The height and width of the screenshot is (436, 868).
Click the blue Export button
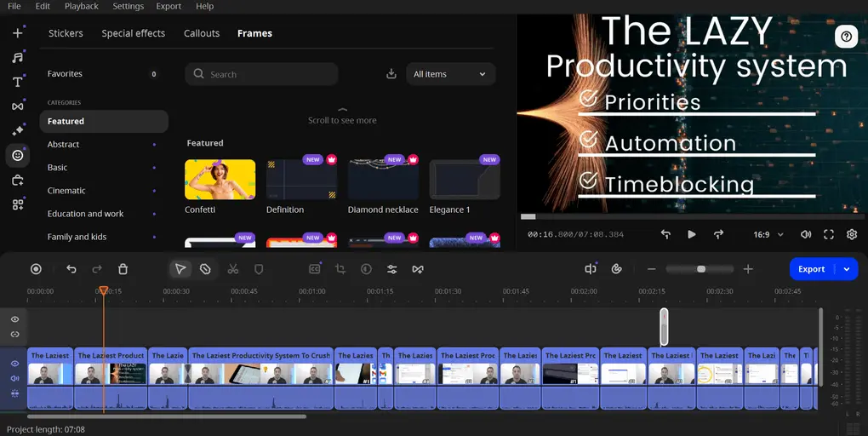[811, 269]
